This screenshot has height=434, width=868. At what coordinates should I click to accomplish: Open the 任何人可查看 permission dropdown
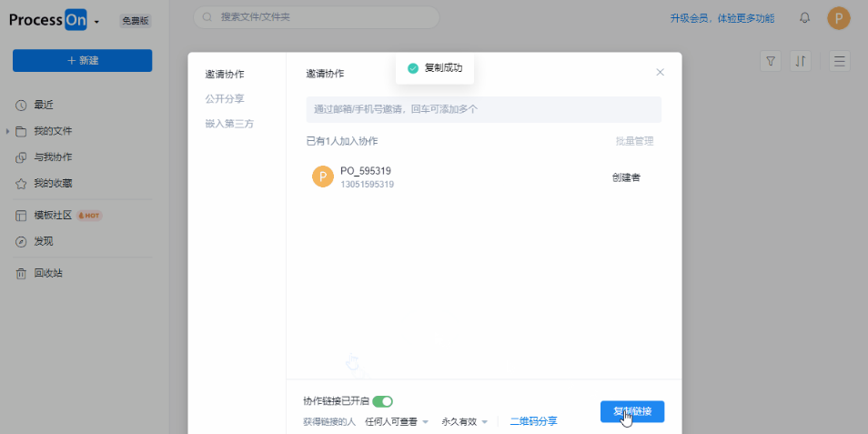click(397, 422)
